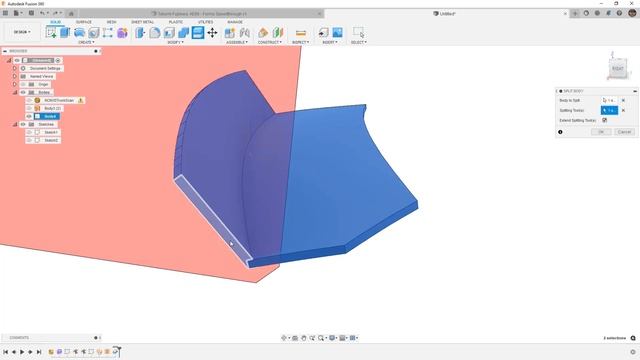Click the help info icon in Split Body dialog
This screenshot has height=360, width=640.
point(560,132)
